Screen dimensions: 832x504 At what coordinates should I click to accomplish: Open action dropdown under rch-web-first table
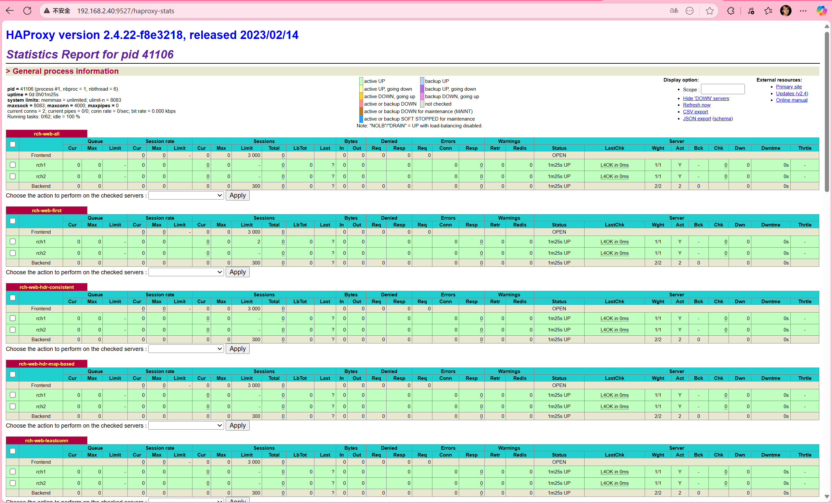tap(186, 272)
